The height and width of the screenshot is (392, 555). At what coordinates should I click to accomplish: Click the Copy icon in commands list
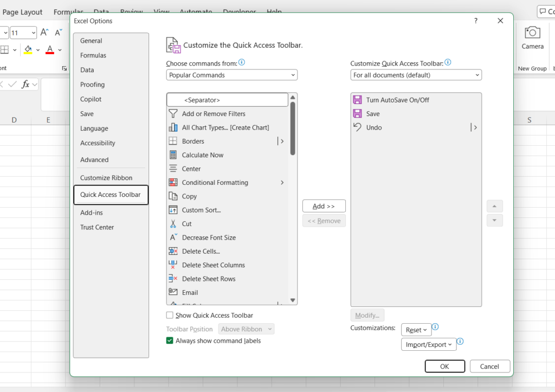173,196
